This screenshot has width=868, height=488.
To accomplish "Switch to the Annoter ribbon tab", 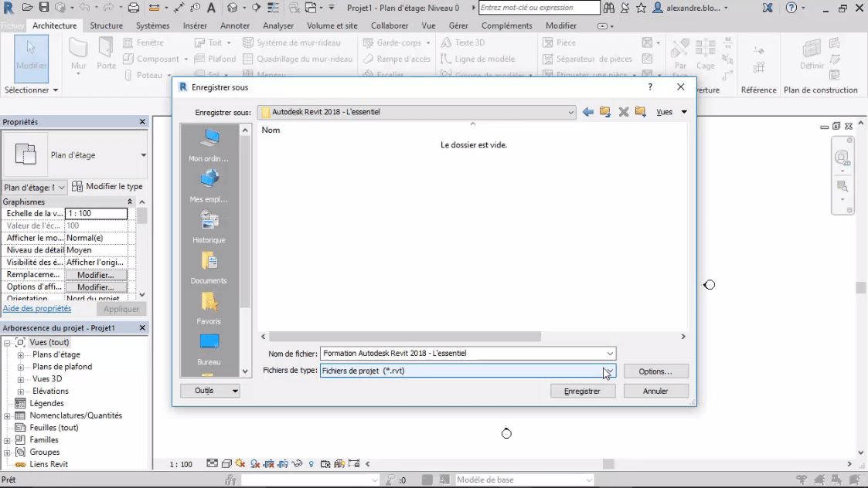I will coord(235,25).
